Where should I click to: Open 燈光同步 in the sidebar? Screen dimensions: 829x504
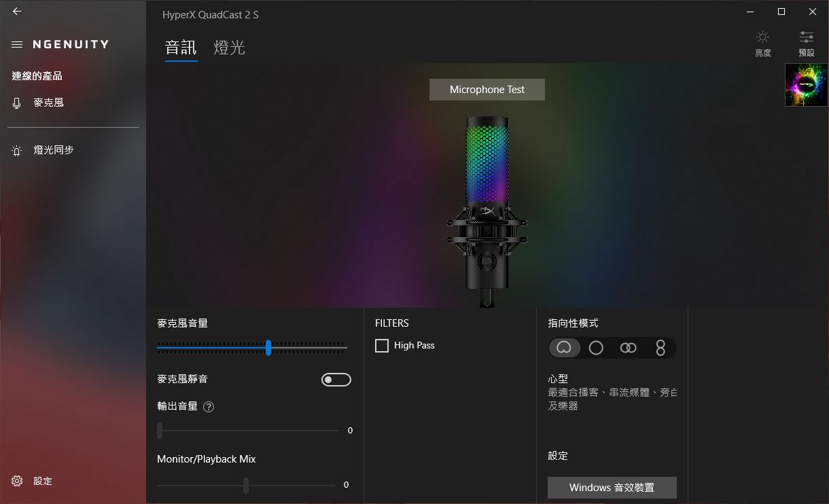54,150
